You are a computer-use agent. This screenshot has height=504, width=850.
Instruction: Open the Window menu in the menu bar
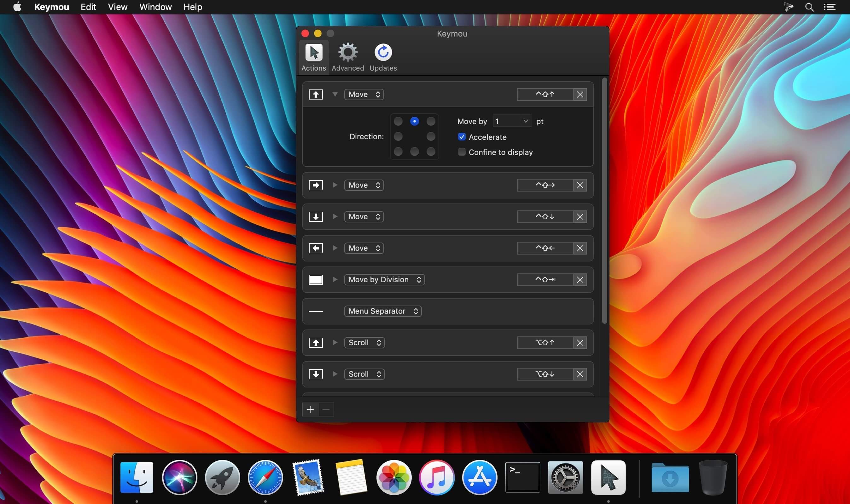(155, 7)
